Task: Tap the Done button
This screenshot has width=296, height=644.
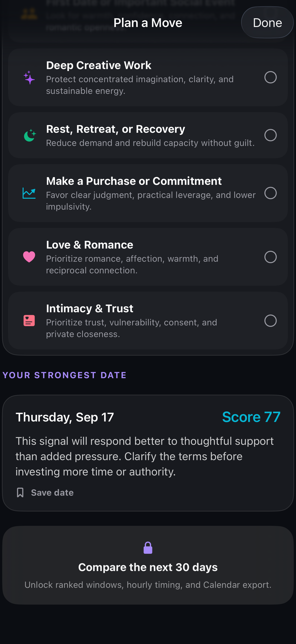Action: (267, 22)
